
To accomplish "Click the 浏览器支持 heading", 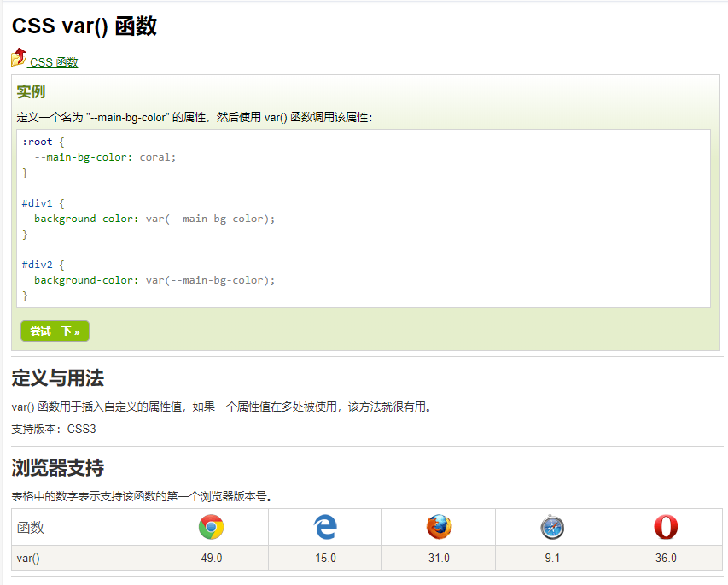I will click(57, 467).
